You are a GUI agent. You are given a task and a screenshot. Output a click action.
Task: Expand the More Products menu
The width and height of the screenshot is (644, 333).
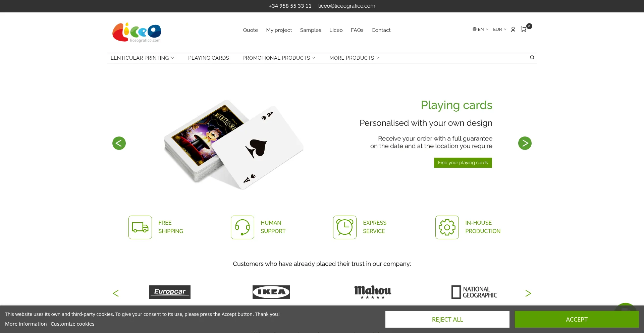point(354,58)
